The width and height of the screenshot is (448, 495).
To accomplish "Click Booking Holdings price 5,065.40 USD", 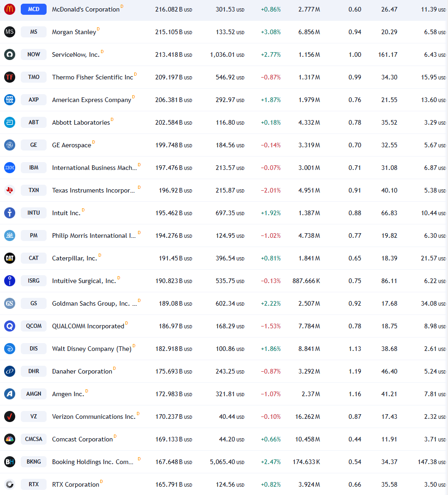I will pyautogui.click(x=227, y=462).
